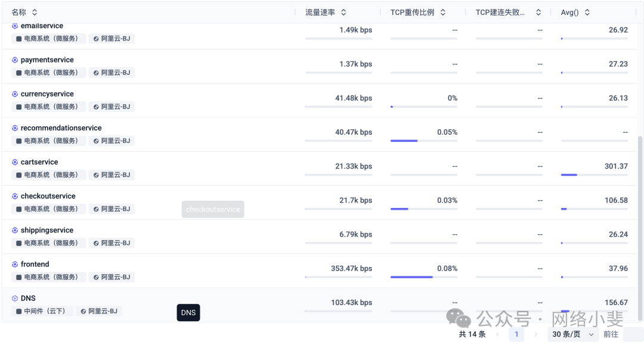The height and width of the screenshot is (345, 644).
Task: Sort by 名称 column arrows
Action: [35, 13]
